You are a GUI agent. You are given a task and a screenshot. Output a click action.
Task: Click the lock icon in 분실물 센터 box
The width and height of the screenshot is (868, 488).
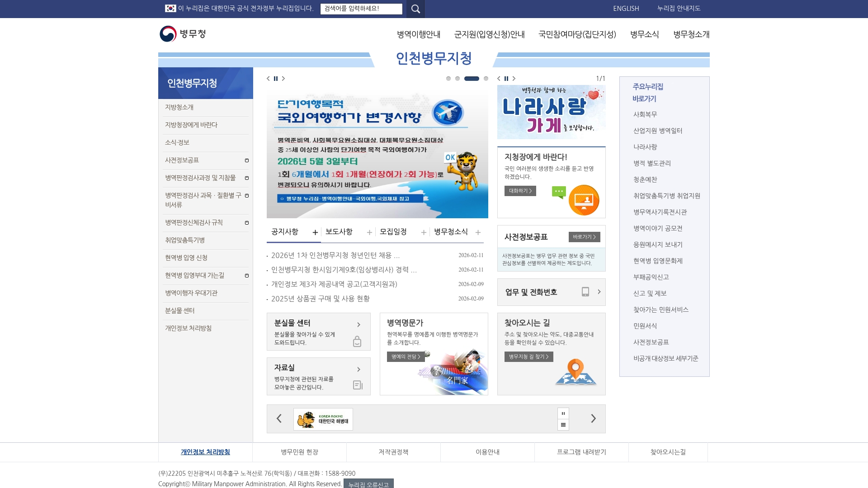(x=357, y=342)
